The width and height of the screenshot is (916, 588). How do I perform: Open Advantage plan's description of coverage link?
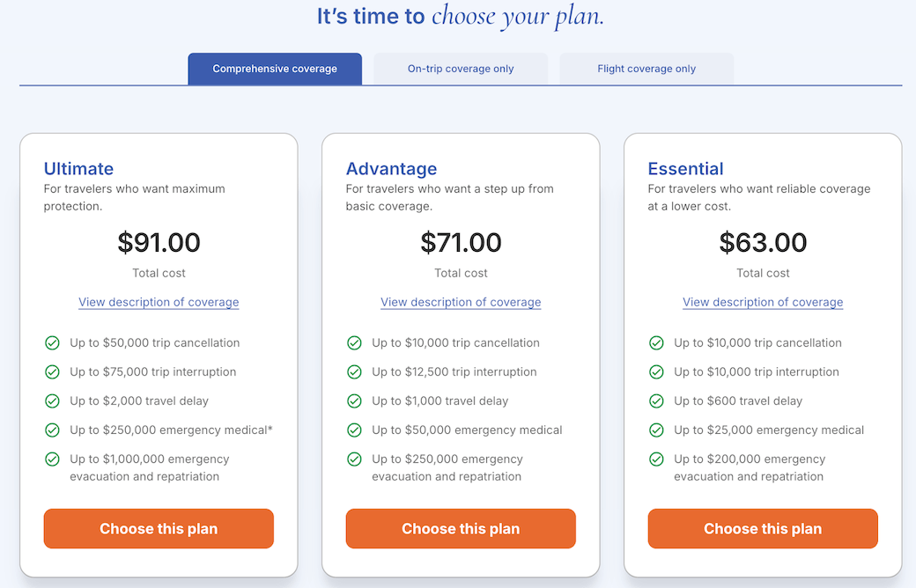point(461,302)
